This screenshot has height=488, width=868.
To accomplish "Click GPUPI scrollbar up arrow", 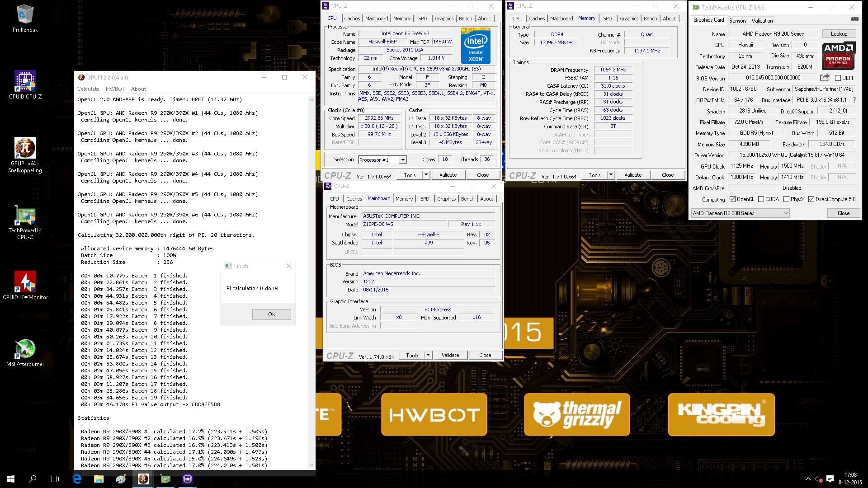I will point(311,99).
